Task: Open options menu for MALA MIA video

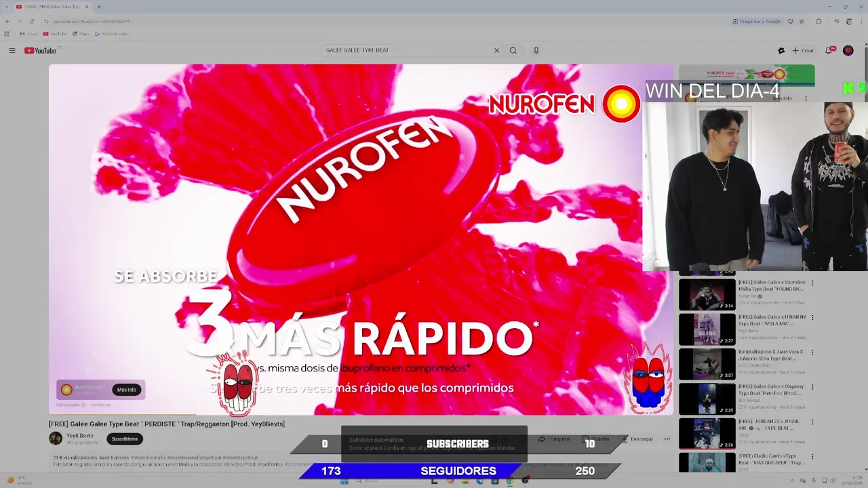Action: [812, 318]
